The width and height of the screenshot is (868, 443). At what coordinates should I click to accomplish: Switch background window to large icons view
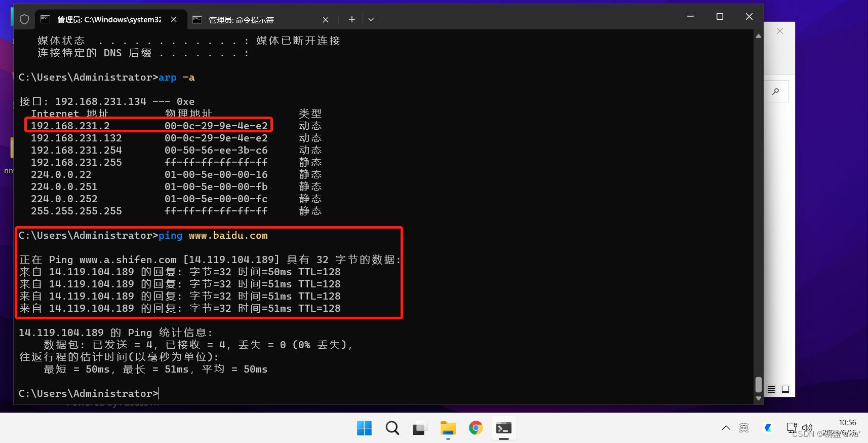click(785, 389)
